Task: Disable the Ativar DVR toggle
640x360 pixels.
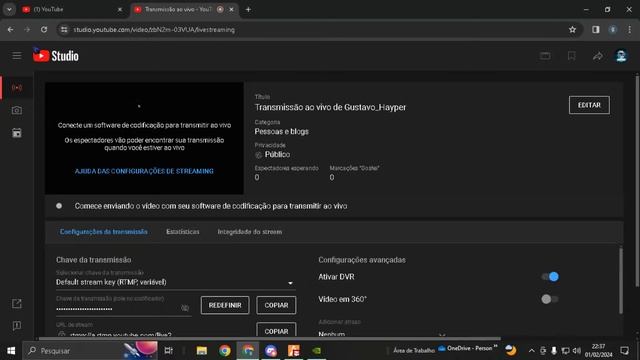Action: click(x=550, y=277)
